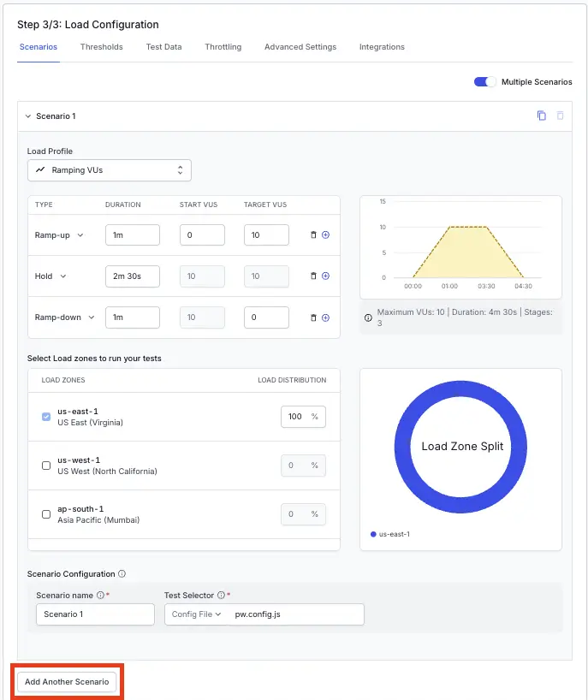Click the 'US East (Virginia)' zone label

90,423
